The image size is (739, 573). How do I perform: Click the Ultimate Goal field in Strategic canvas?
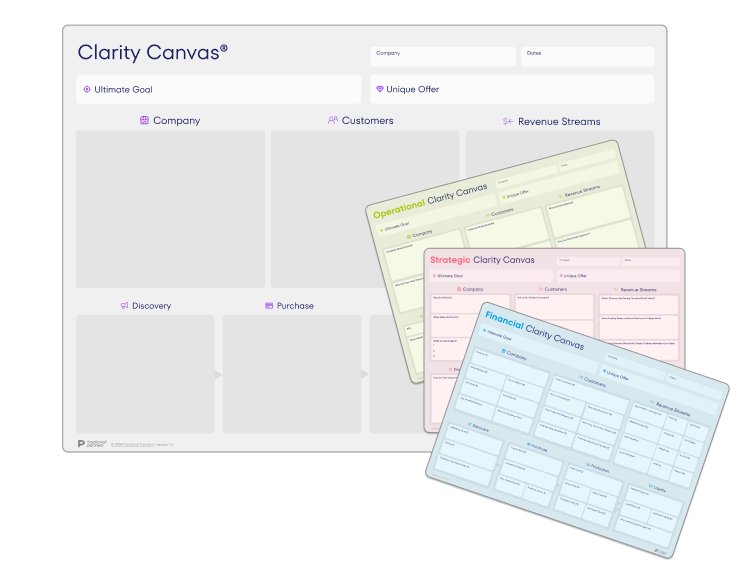[491, 276]
